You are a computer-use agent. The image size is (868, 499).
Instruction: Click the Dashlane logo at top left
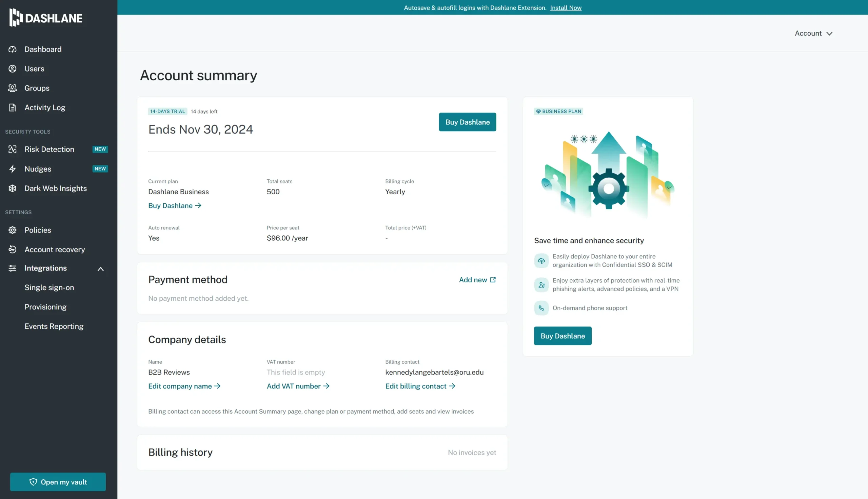45,17
